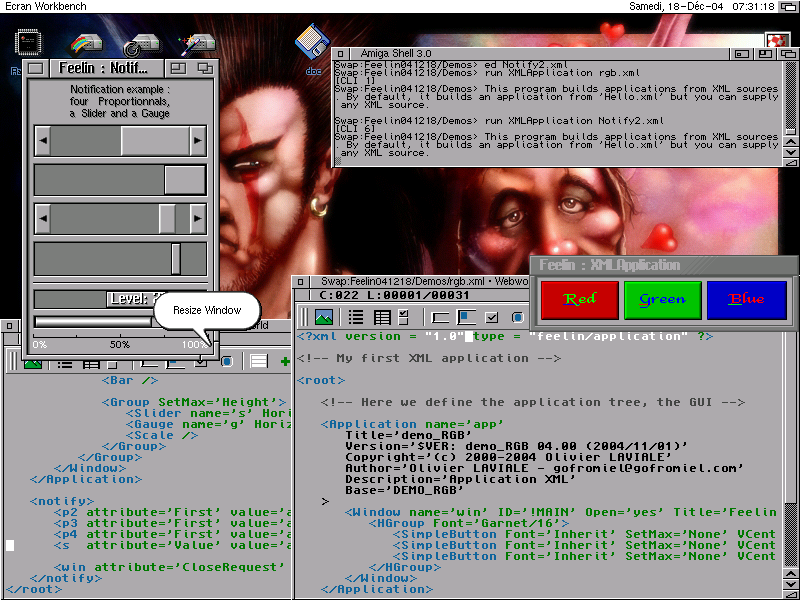800x600 pixels.
Task: Click the Red button in XMLApplication window
Action: [579, 299]
